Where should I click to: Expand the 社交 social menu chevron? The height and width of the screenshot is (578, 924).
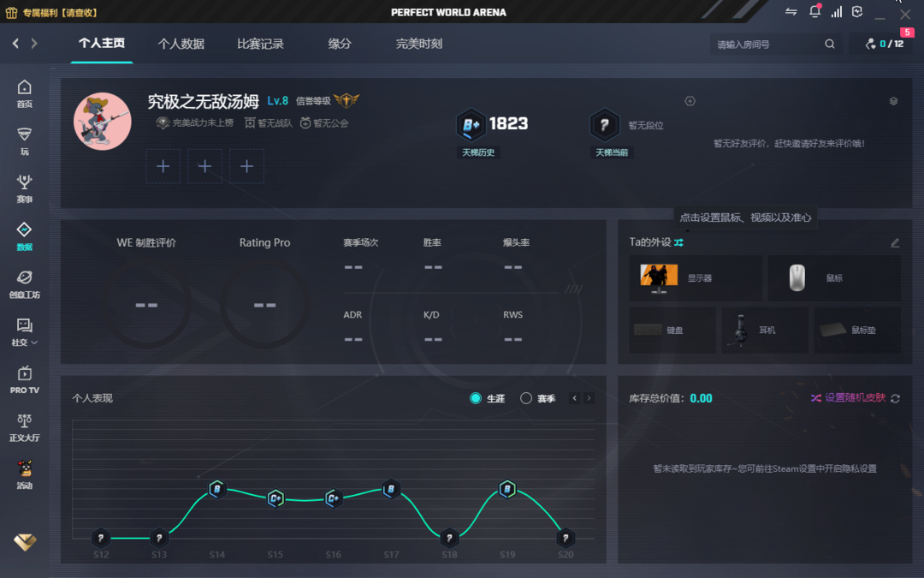coord(34,343)
